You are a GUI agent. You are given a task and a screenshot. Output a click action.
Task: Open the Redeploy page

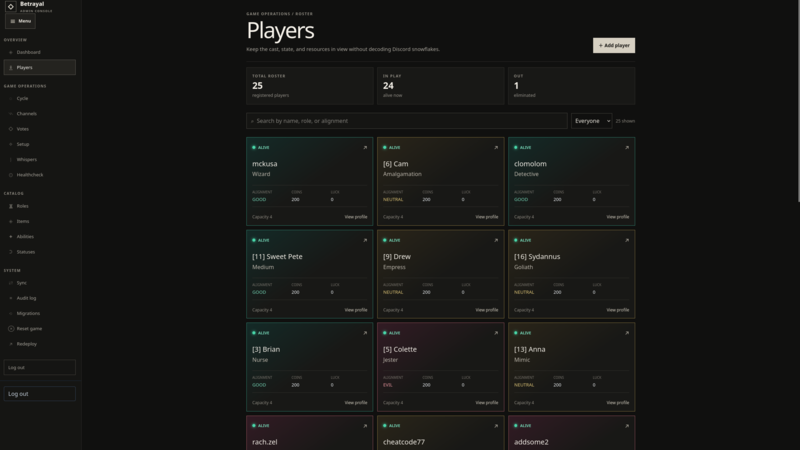pos(39,344)
